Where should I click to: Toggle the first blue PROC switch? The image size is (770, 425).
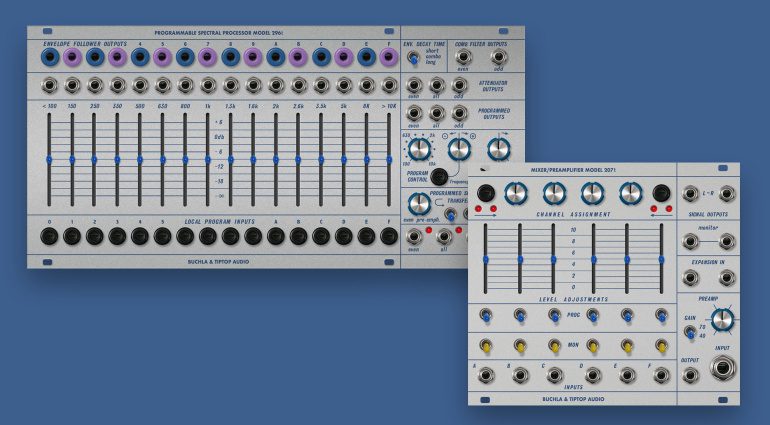click(485, 315)
